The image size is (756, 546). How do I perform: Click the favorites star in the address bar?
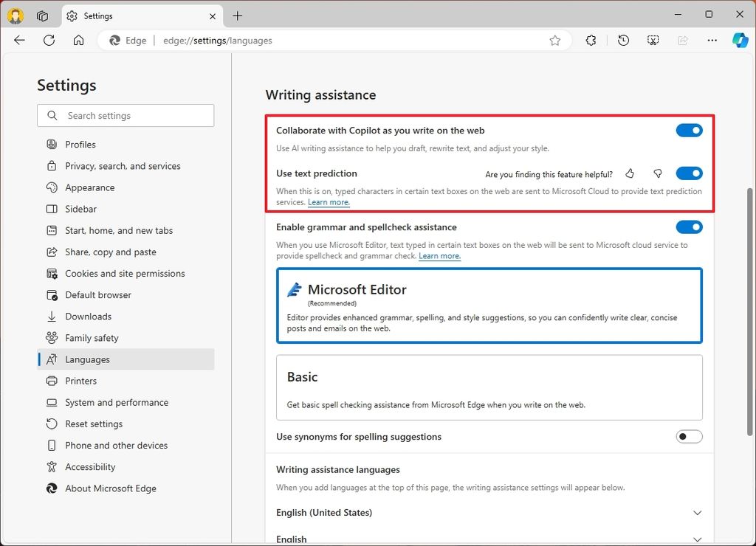(555, 41)
